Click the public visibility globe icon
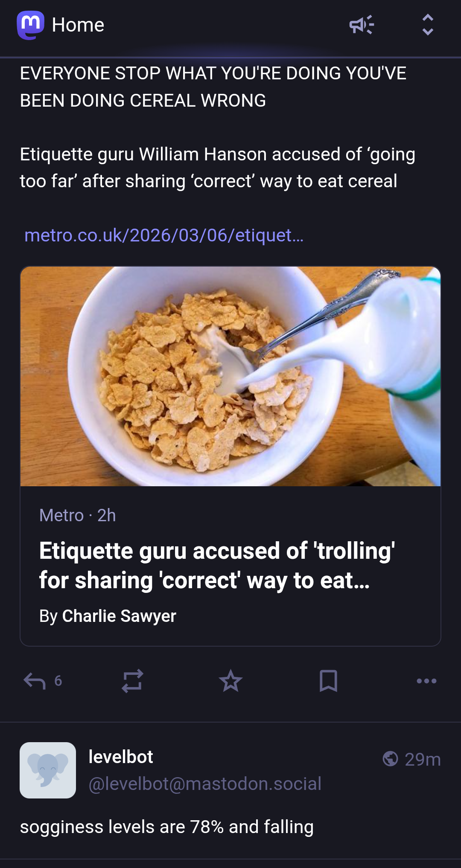This screenshot has height=868, width=461. (390, 759)
